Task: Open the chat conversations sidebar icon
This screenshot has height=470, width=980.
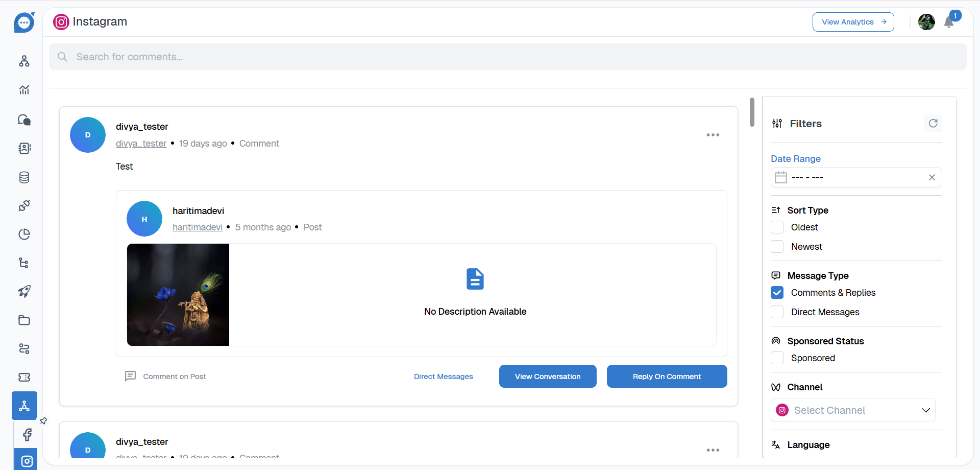Action: 24,120
